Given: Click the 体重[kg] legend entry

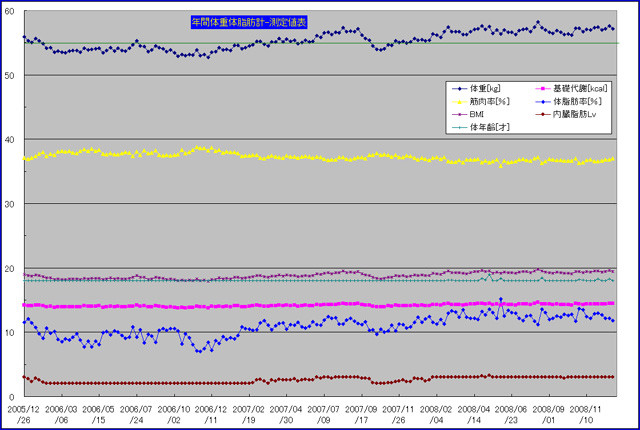Looking at the screenshot, I should [476, 89].
